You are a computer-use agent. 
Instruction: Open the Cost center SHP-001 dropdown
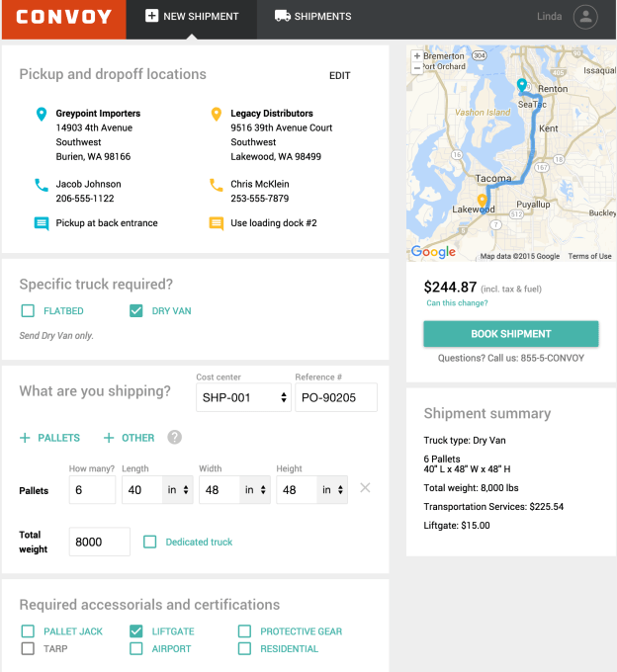(x=243, y=397)
